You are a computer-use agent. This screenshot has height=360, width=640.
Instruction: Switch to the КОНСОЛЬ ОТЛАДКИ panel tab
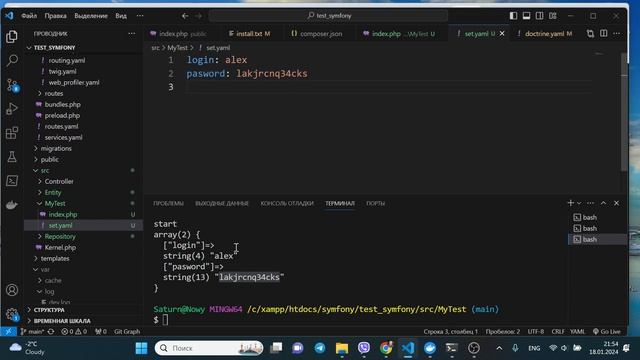pyautogui.click(x=287, y=203)
